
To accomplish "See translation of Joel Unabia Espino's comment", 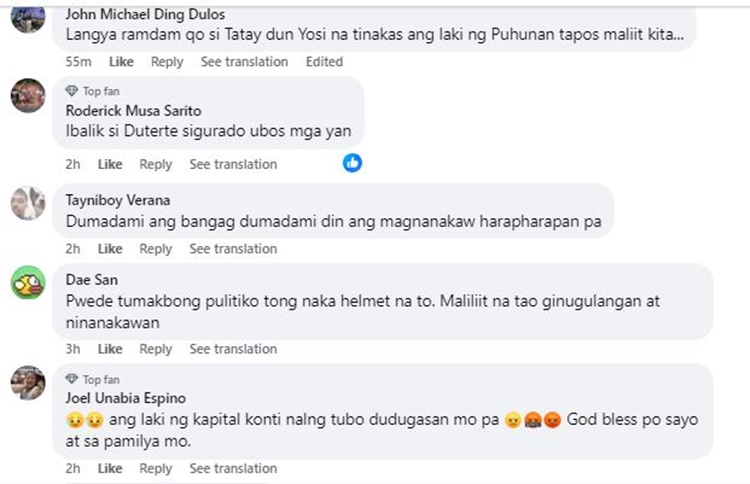I will point(233,468).
